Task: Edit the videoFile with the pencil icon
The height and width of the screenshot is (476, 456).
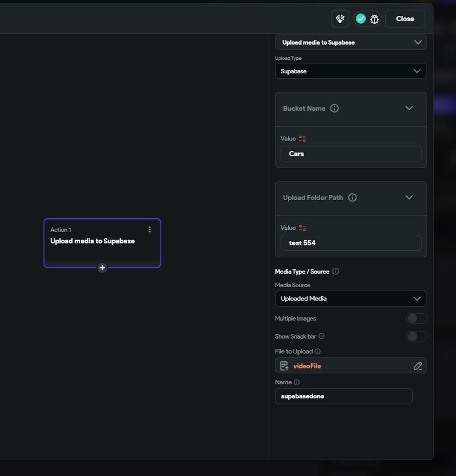Action: [418, 366]
